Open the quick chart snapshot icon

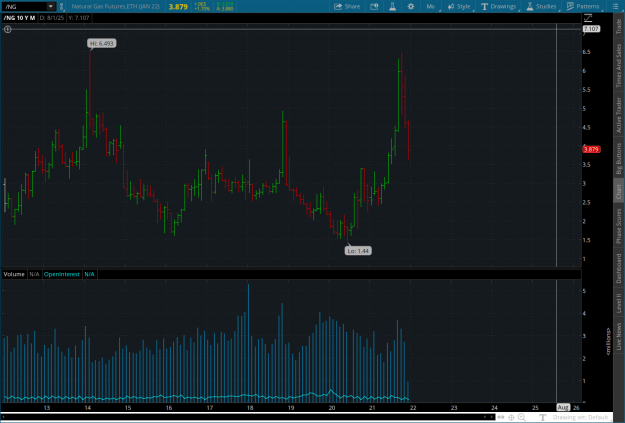pyautogui.click(x=374, y=6)
